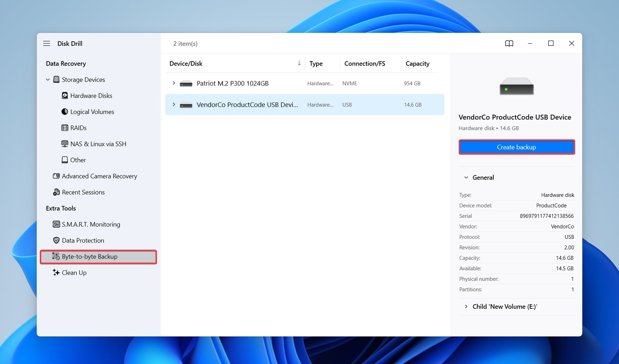Collapse the General details section

tap(466, 177)
